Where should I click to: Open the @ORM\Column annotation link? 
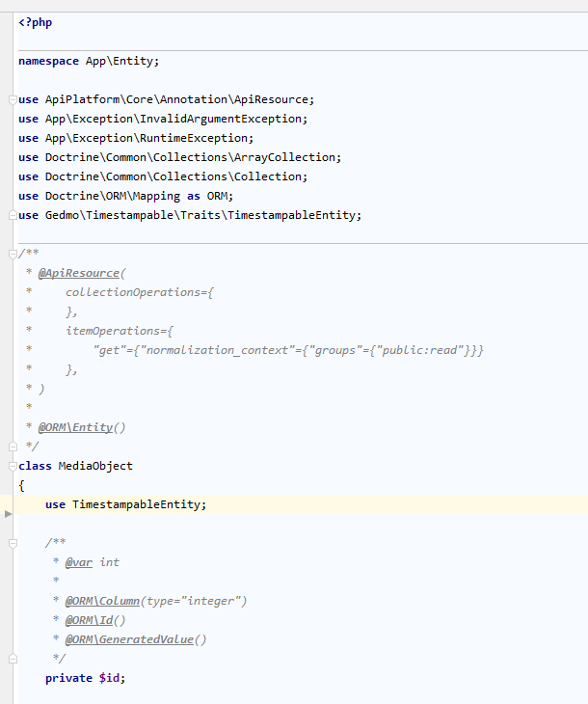[102, 601]
